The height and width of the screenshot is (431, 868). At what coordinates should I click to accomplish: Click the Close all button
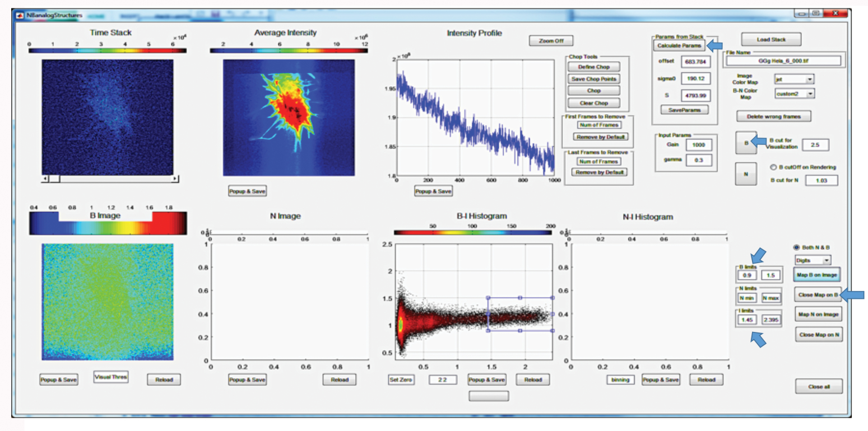pyautogui.click(x=818, y=386)
